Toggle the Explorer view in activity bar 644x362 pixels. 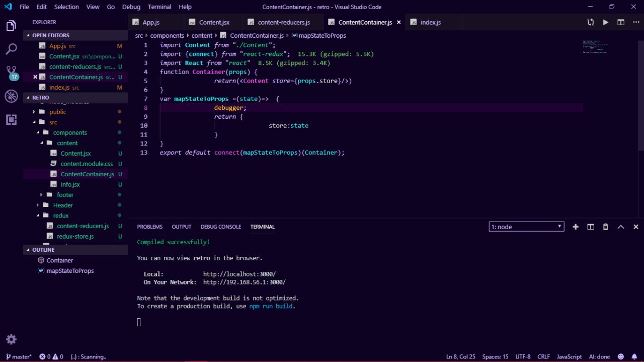tap(11, 26)
